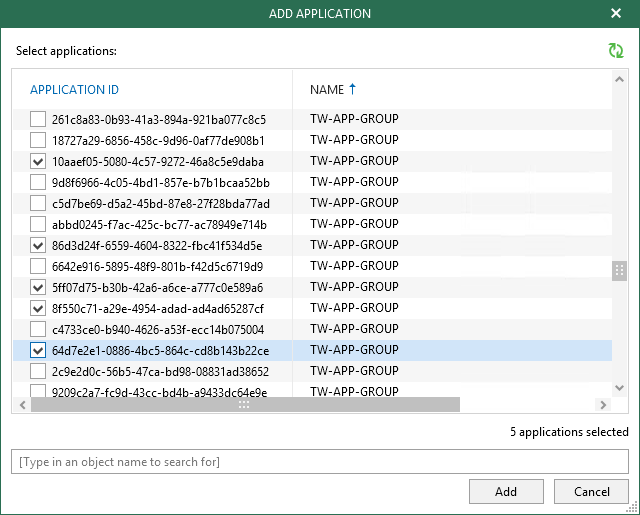Screen dimensions: 640x515
Task: Uncheck the 10aaef05-5080-4c57 application checkbox
Action: point(38,161)
